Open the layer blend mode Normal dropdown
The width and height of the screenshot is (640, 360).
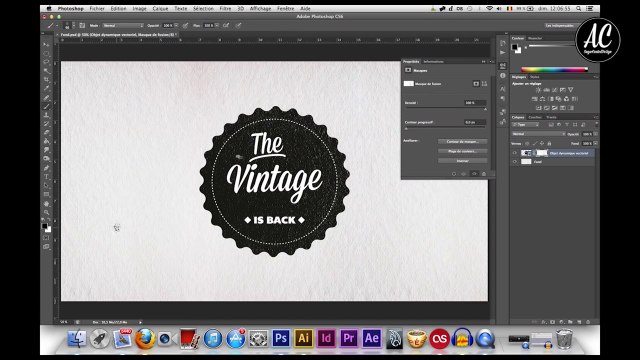coord(539,134)
